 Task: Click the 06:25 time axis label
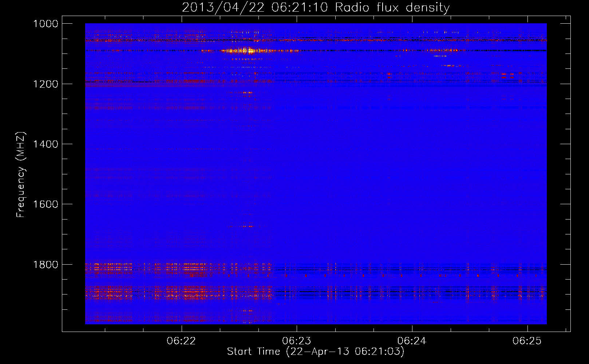[527, 341]
